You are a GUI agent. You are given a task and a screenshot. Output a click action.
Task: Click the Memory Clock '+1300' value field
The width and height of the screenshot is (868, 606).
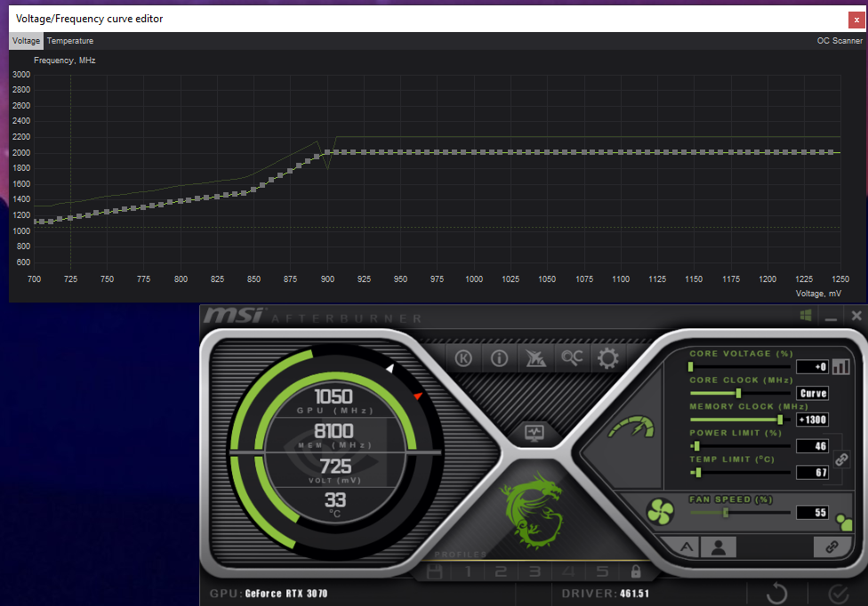pos(812,420)
